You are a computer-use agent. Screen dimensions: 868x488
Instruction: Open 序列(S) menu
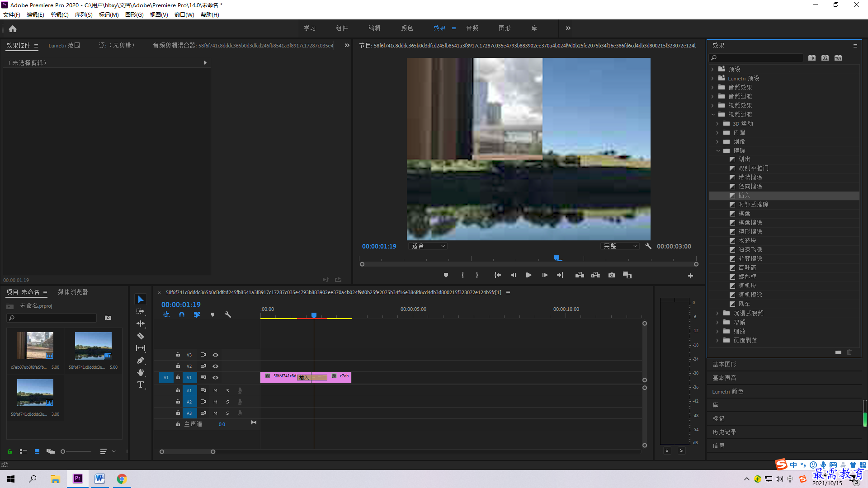coord(84,15)
